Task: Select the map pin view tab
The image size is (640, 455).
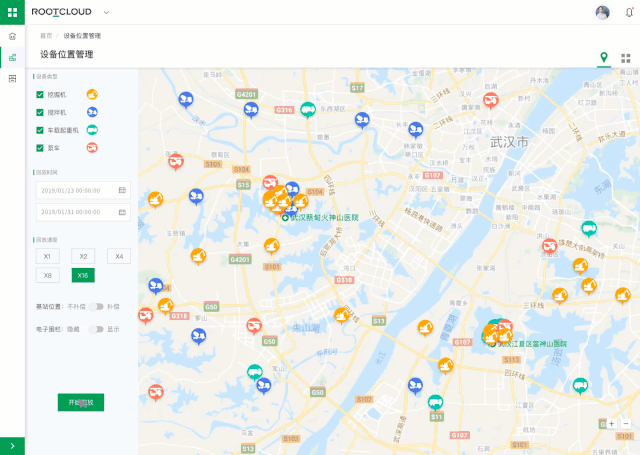Action: (x=603, y=58)
